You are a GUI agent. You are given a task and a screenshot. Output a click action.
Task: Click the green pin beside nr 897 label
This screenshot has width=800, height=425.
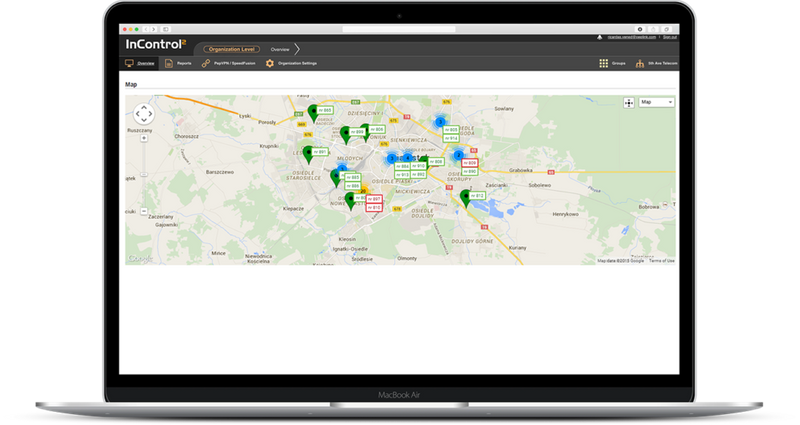pos(350,200)
